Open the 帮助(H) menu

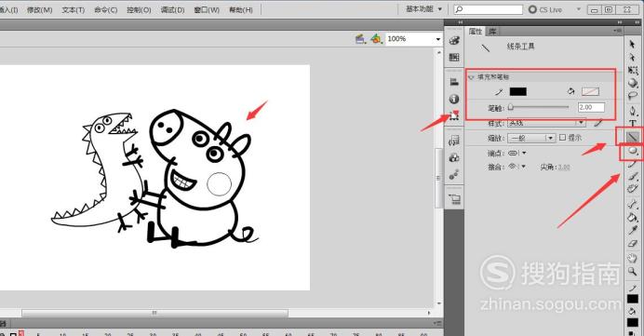pos(241,9)
